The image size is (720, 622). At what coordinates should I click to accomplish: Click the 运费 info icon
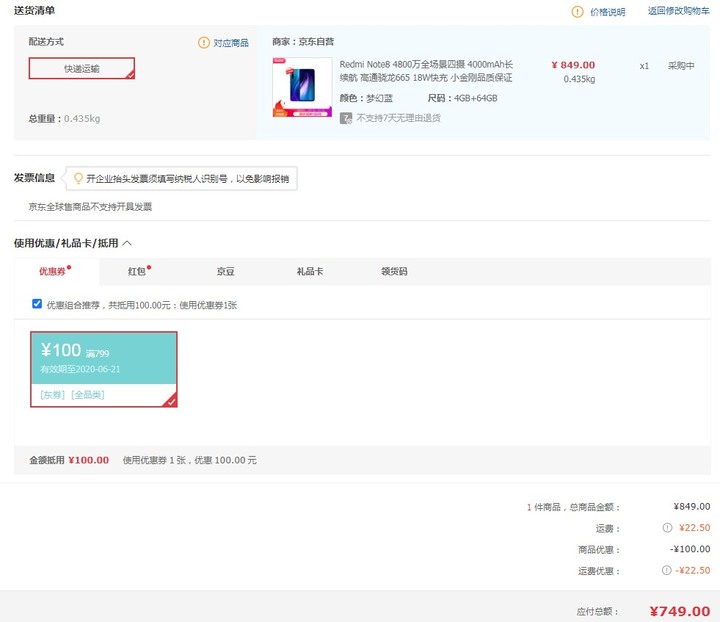(x=667, y=528)
